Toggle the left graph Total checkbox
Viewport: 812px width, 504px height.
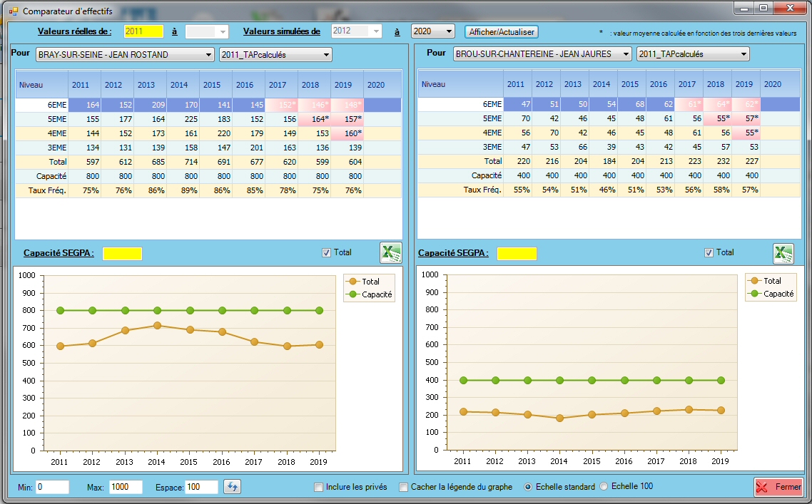pos(327,252)
